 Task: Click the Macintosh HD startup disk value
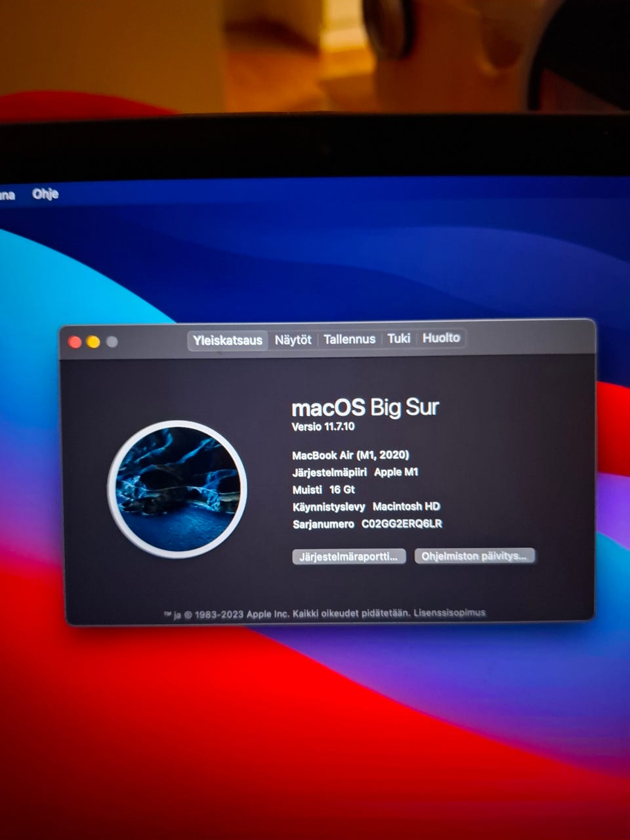point(406,507)
